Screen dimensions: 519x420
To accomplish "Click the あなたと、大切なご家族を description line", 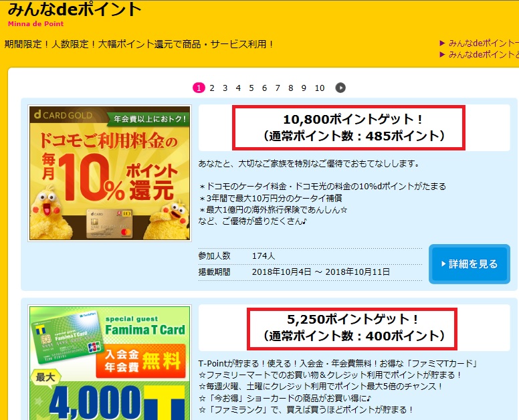I will coord(309,163).
